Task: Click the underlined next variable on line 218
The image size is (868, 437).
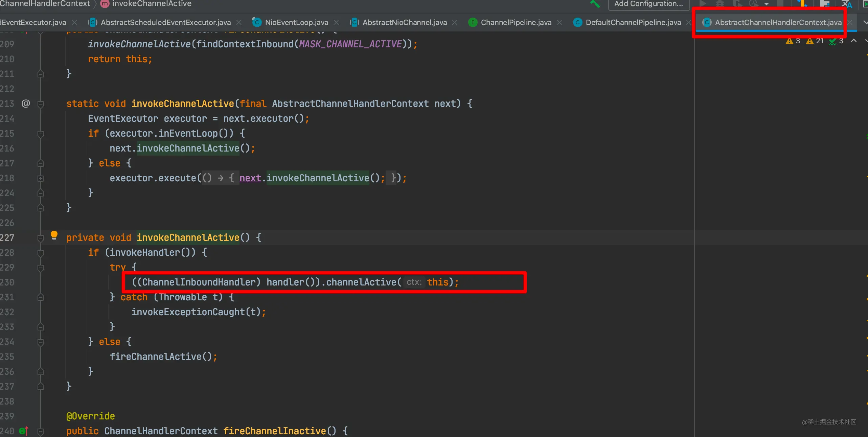Action: pyautogui.click(x=250, y=178)
